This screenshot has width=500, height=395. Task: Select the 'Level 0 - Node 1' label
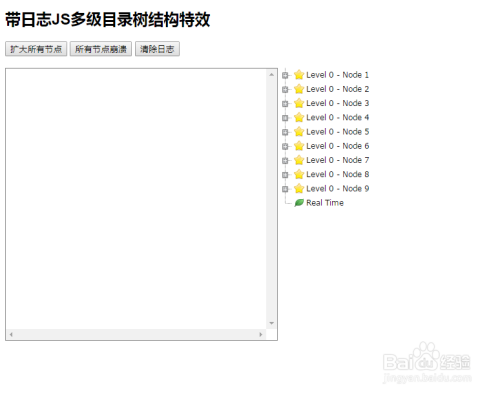click(337, 75)
